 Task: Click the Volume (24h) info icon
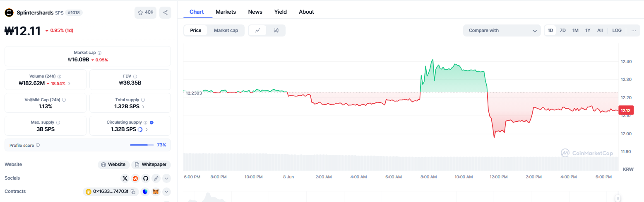point(60,76)
